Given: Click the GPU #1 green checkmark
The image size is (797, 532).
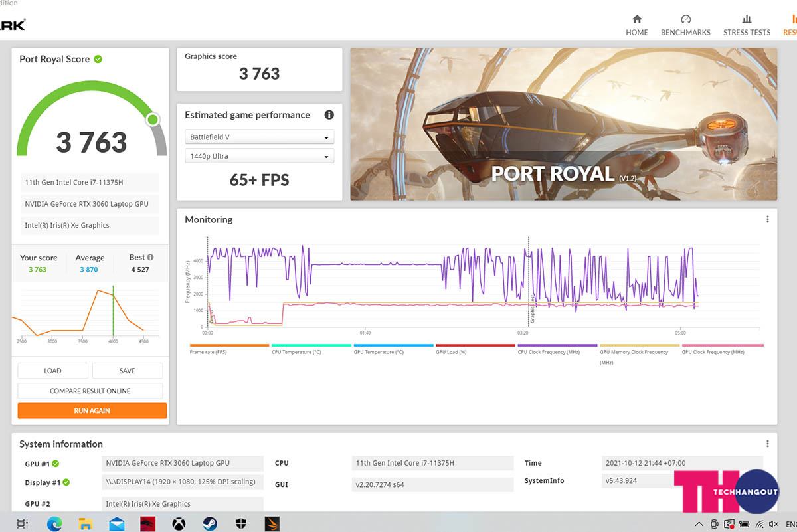Looking at the screenshot, I should pos(56,464).
